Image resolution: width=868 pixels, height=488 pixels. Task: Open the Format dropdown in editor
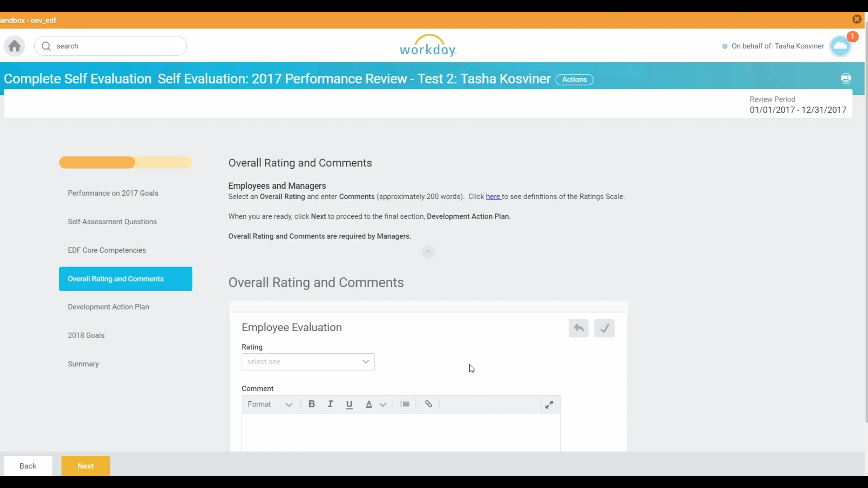coord(270,404)
